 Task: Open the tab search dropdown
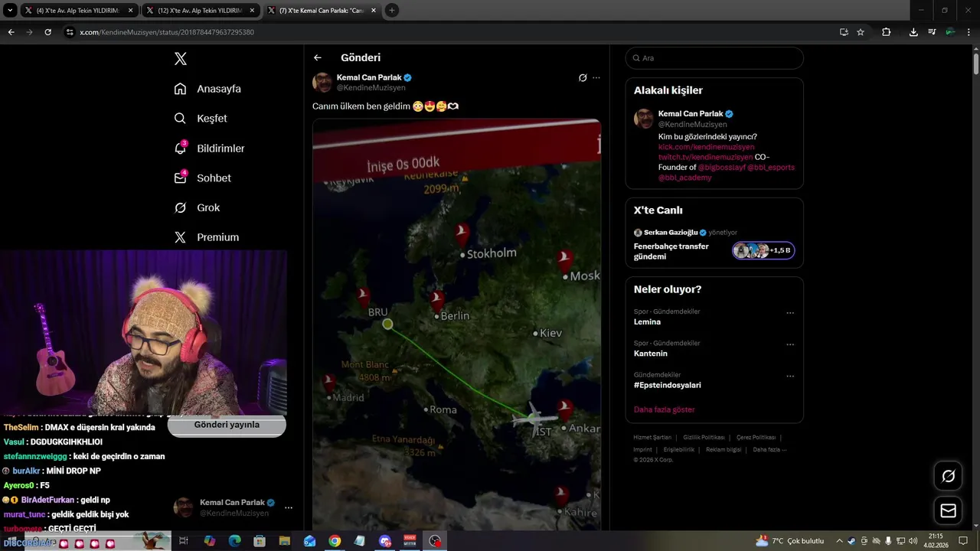click(x=10, y=11)
